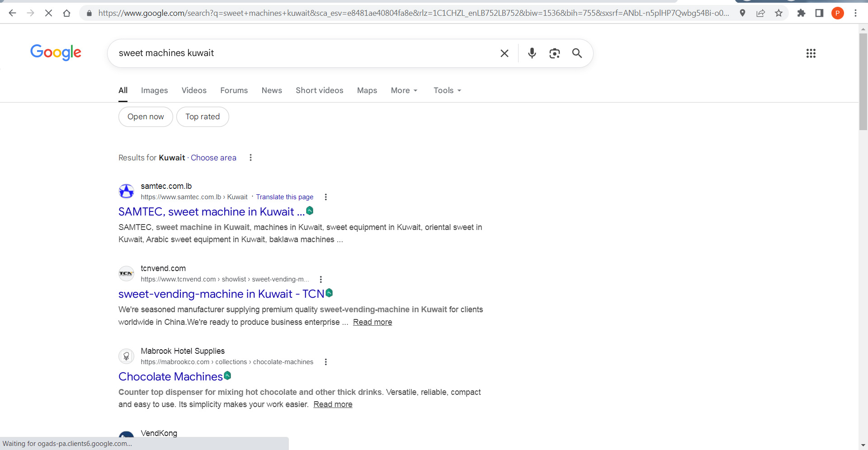Click green badge next to Chocolate Machines

tap(227, 375)
